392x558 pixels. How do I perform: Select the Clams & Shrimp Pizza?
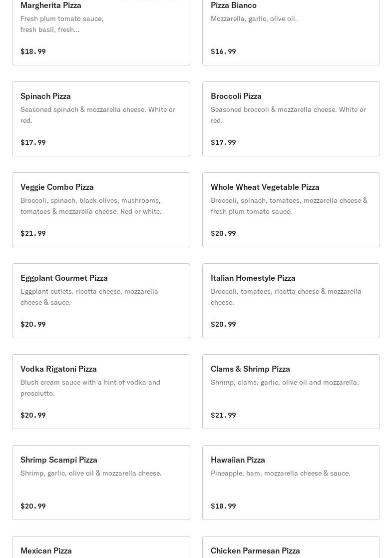[x=291, y=392]
